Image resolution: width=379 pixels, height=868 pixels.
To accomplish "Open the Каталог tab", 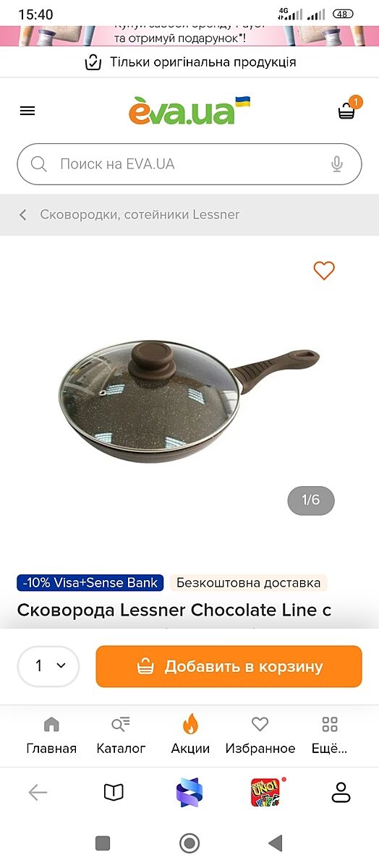I will point(121,736).
